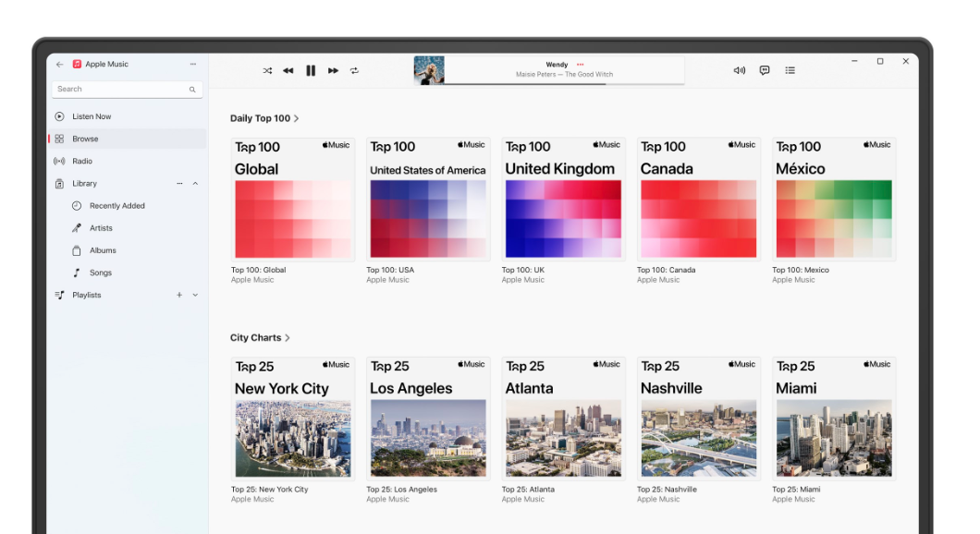Click the 'Top 25: Atlanta' caption
This screenshot has height=534, width=980.
tap(528, 489)
